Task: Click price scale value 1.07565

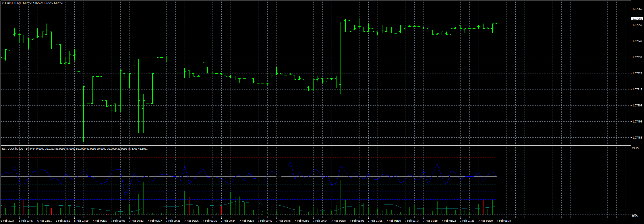Action: point(637,9)
